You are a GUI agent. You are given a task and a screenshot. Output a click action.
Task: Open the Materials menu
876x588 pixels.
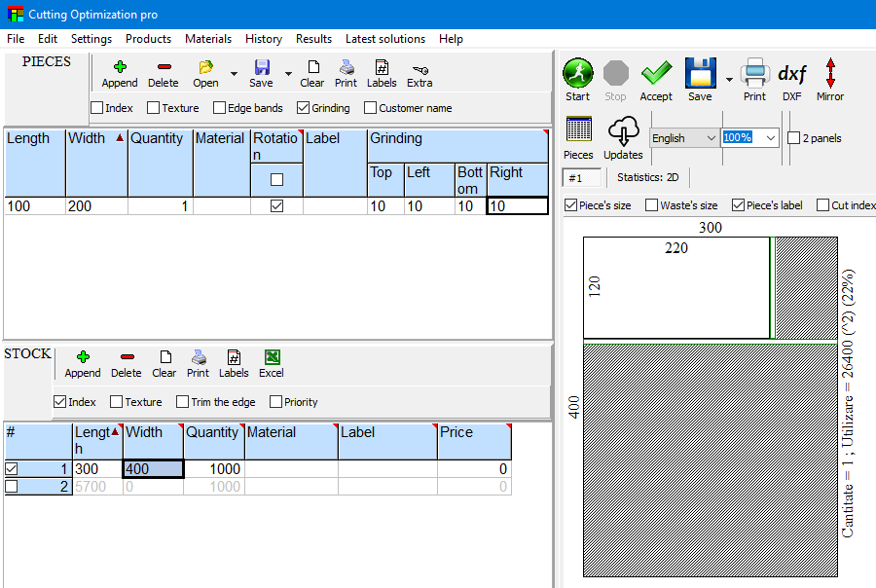(208, 39)
